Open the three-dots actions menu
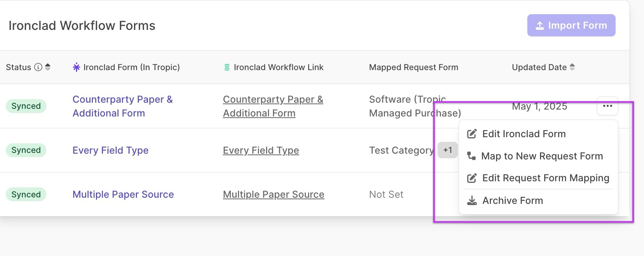Image resolution: width=644 pixels, height=256 pixels. (x=607, y=106)
